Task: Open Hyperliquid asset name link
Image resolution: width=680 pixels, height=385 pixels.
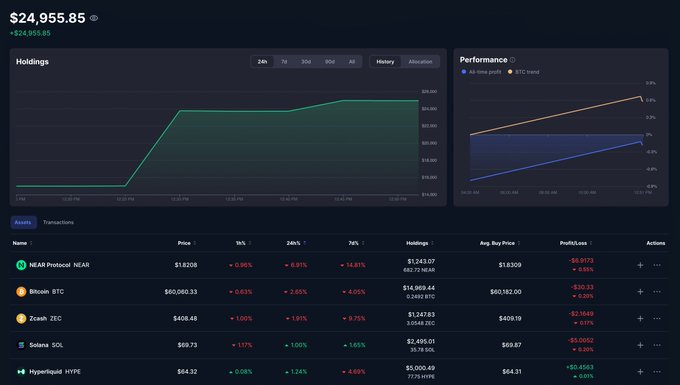Action: (x=55, y=372)
